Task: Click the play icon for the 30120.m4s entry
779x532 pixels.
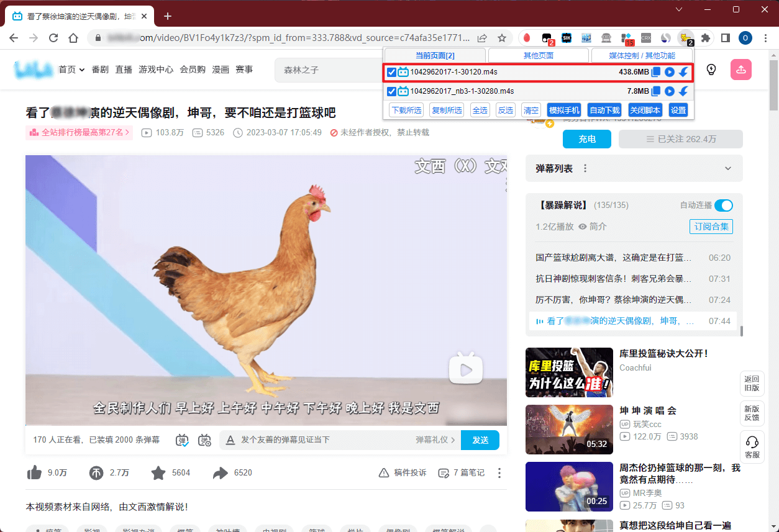Action: (670, 72)
